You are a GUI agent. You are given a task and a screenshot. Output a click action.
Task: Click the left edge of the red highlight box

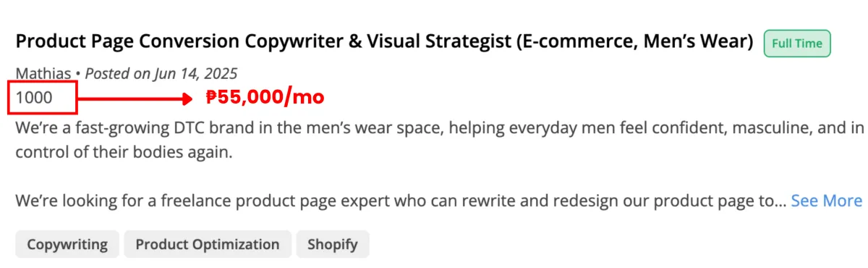[9, 97]
